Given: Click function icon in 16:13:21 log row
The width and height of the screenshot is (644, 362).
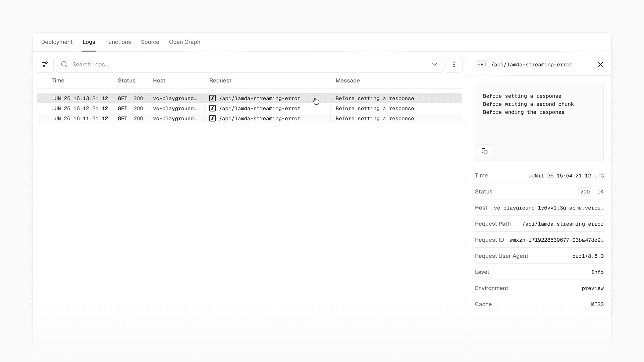Looking at the screenshot, I should pyautogui.click(x=212, y=98).
